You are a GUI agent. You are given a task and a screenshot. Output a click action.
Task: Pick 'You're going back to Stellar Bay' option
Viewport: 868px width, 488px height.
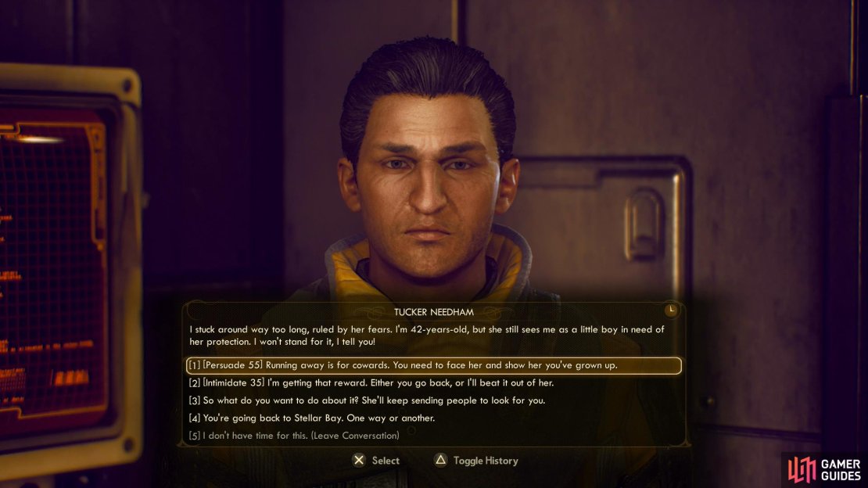312,418
